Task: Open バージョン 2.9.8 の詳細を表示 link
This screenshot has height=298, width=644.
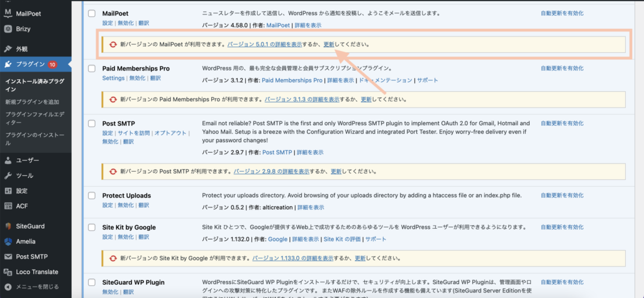Action: tap(272, 171)
